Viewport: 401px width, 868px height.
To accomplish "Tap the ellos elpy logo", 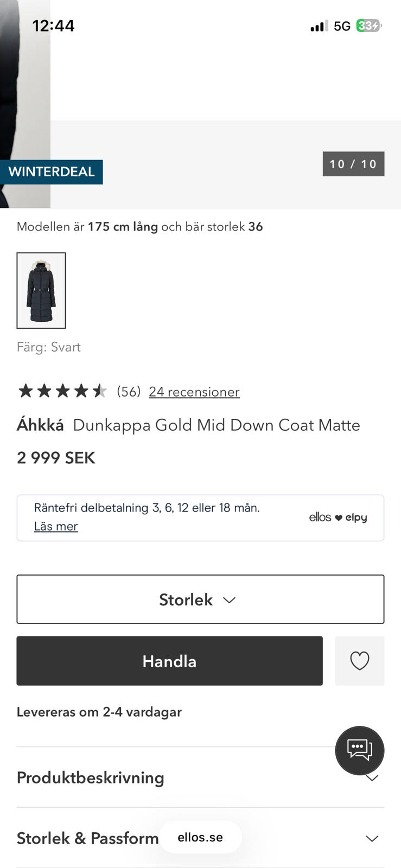I will [x=338, y=518].
